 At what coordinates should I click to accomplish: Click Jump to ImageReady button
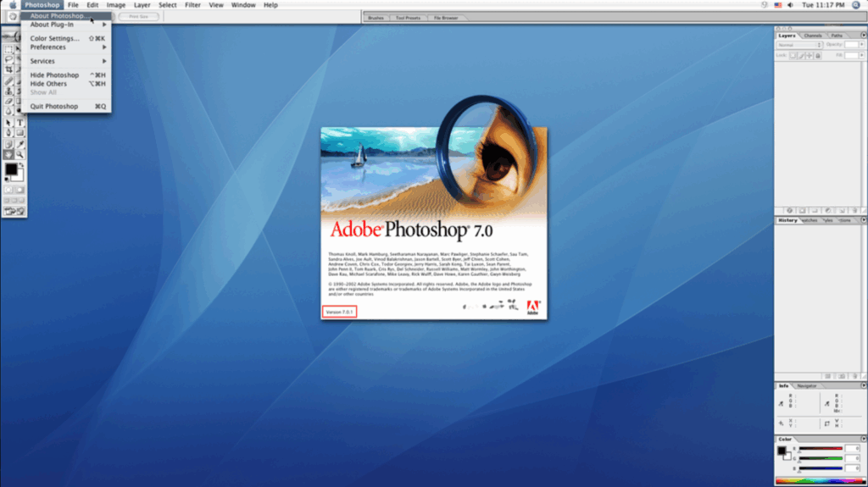pos(14,210)
